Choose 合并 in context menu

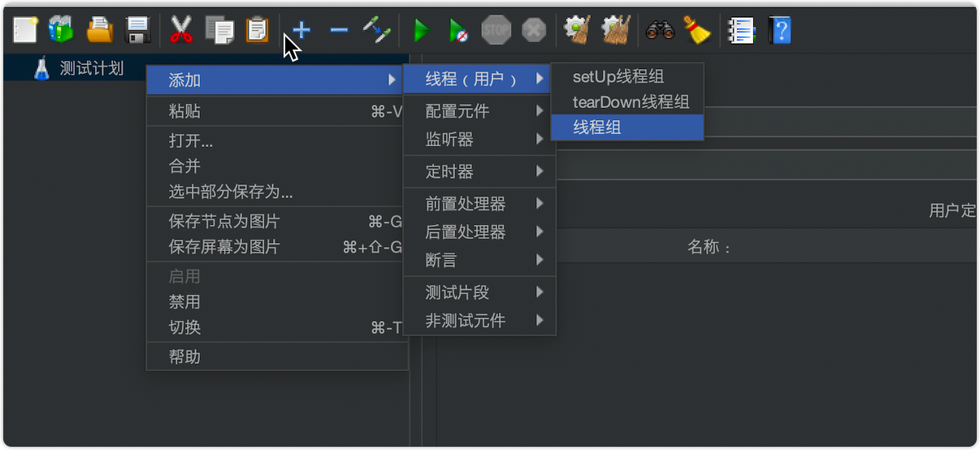click(275, 166)
